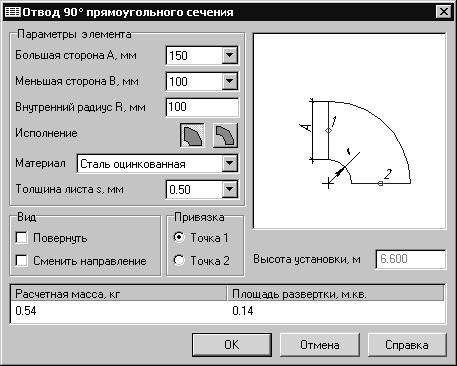Enable the Повернуть checkbox
This screenshot has height=366, width=457.
click(x=21, y=238)
